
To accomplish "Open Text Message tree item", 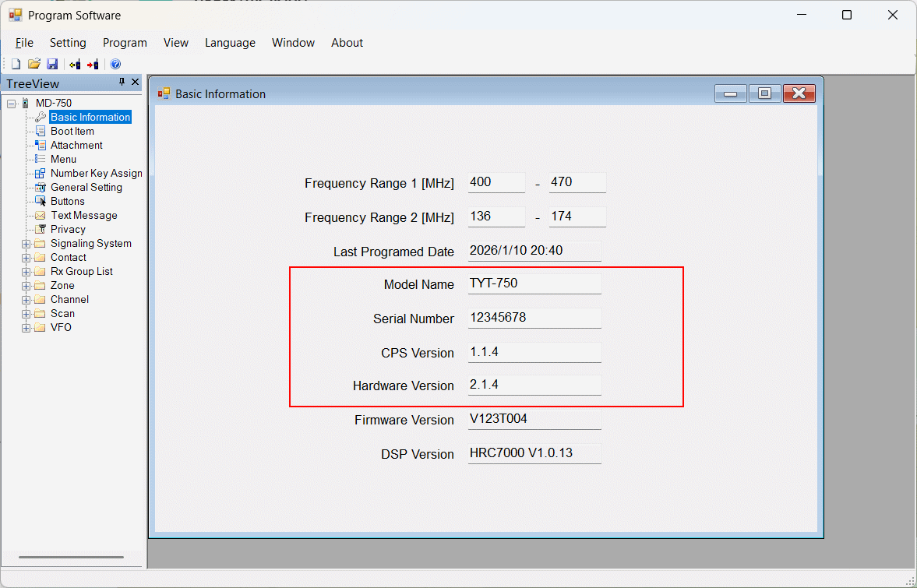I will 83,216.
